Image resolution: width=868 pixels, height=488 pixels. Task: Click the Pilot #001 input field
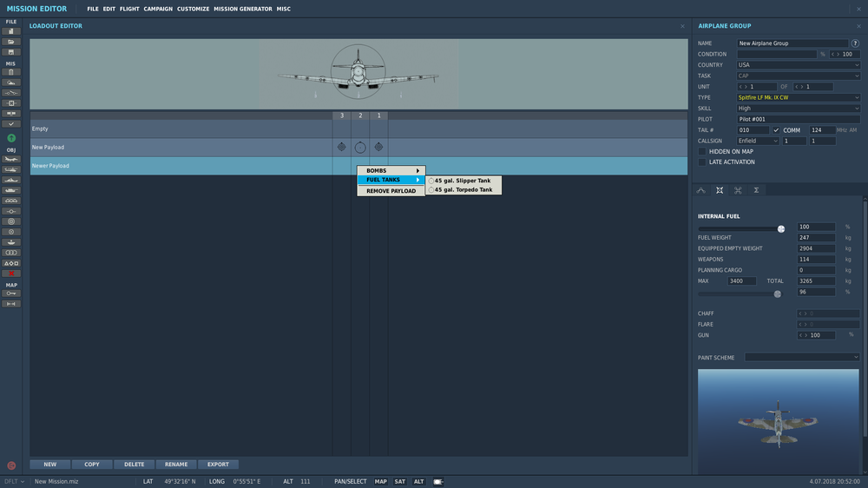799,119
